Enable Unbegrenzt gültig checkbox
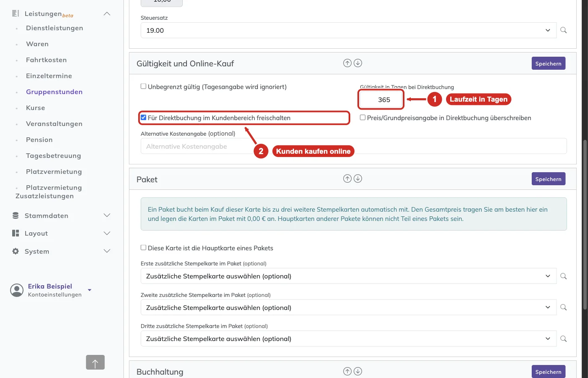The width and height of the screenshot is (588, 378). click(144, 86)
